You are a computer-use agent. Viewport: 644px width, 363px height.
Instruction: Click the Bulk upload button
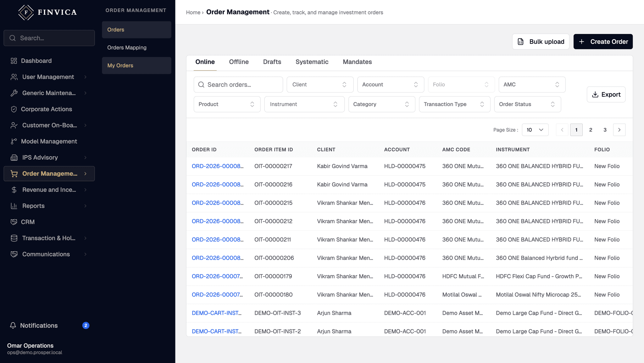pos(541,42)
